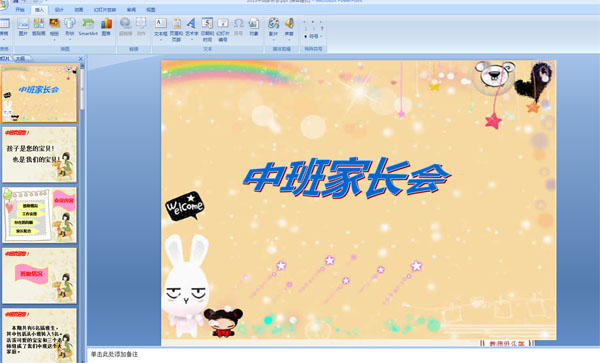Open the 剪贴画 clip art tool
Image resolution: width=600 pixels, height=363 pixels.
pyautogui.click(x=39, y=27)
